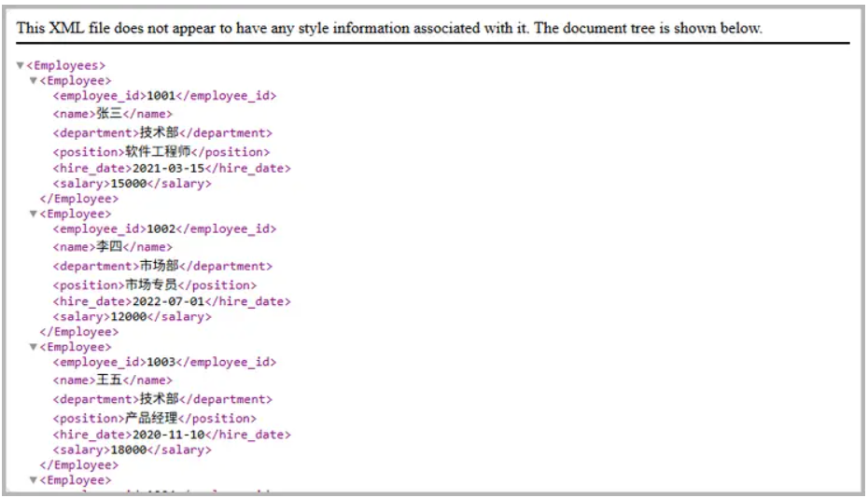Image resolution: width=868 pixels, height=498 pixels.
Task: Collapse the Employee node containing ID 1003
Action: 33,348
